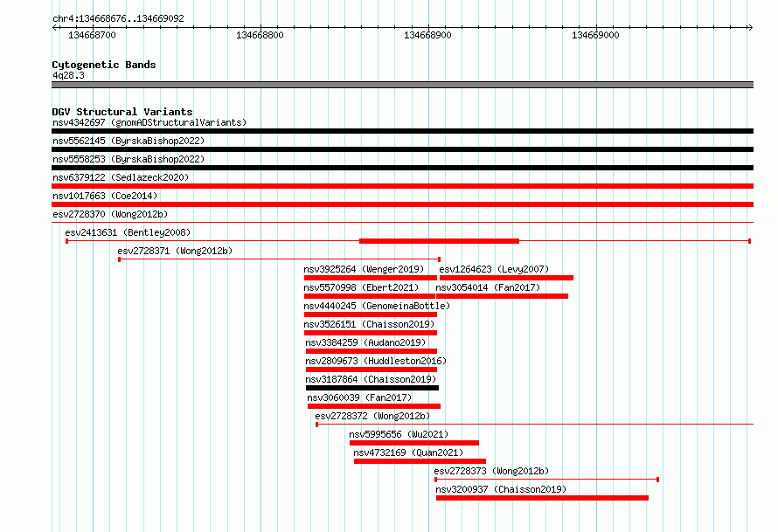Click the red bar under nsv3200937 Chaisson2019
The image size is (778, 532).
click(542, 498)
